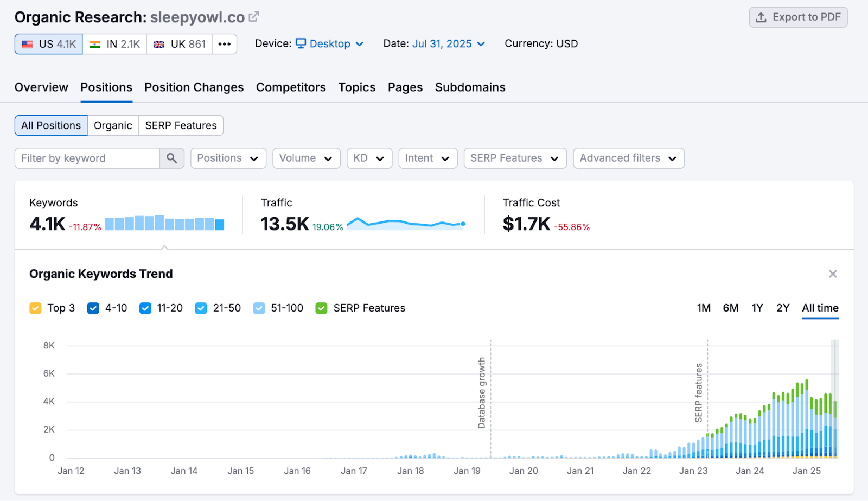Expand the SERP Features filter dropdown

pos(515,158)
